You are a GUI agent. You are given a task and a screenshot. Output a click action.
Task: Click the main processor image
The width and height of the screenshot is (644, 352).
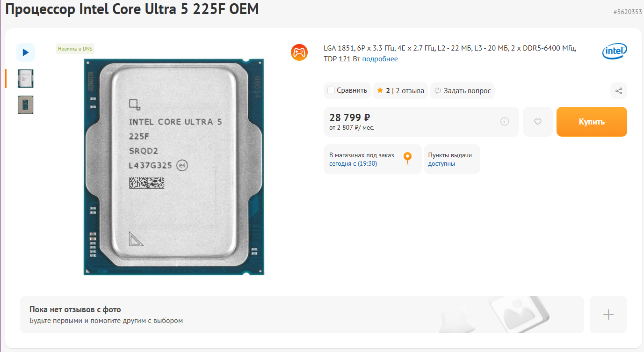pos(174,167)
